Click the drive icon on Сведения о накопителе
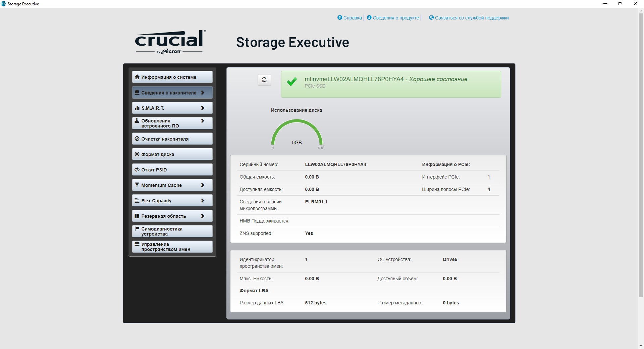644x349 pixels. click(137, 92)
